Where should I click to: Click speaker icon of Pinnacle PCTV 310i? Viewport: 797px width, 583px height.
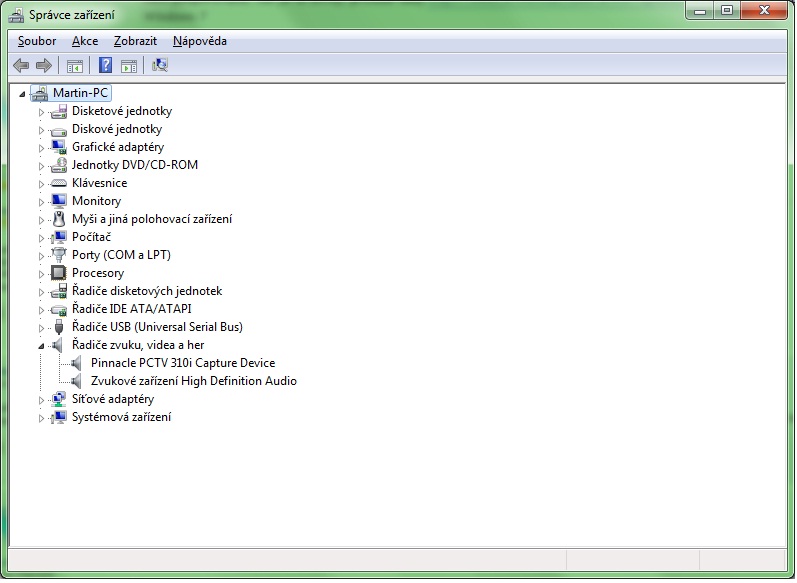[x=77, y=363]
